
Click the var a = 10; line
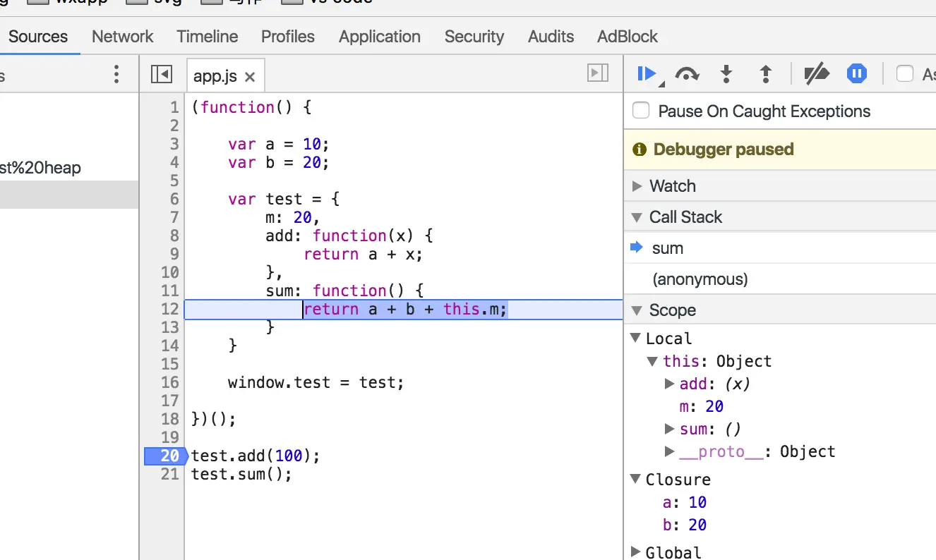point(279,144)
